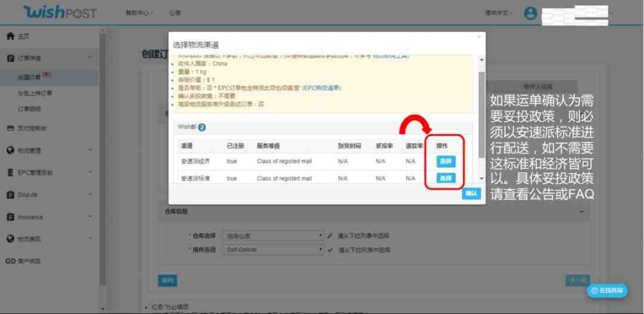
Task: Click the 在线咨询 chat button
Action: point(607,291)
